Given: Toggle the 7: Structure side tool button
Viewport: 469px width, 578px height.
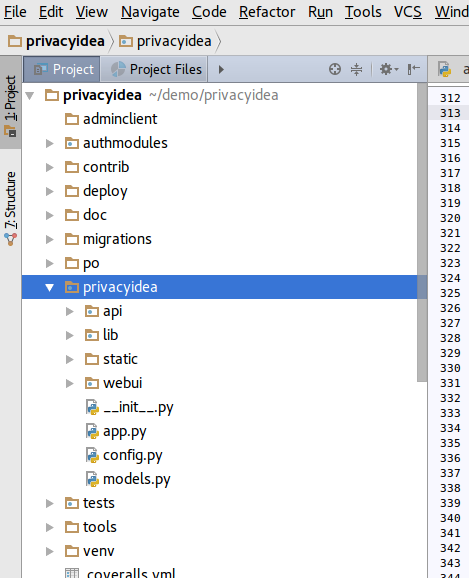Looking at the screenshot, I should [11, 209].
